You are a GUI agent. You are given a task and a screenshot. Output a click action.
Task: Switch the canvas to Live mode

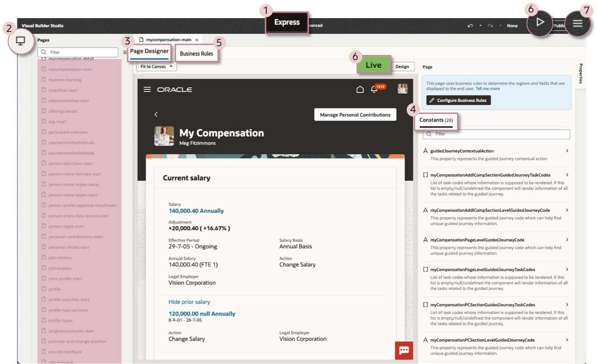coord(374,65)
